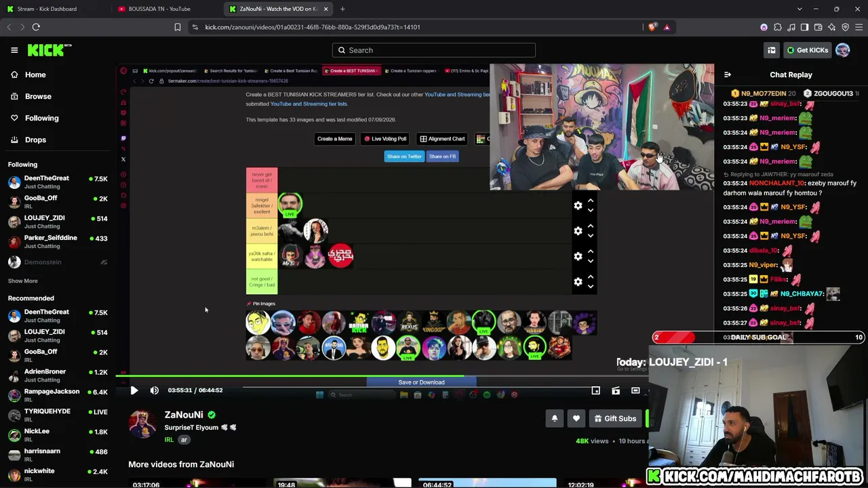Image resolution: width=868 pixels, height=488 pixels.
Task: Click the Live Voting Poll button in video
Action: click(385, 139)
